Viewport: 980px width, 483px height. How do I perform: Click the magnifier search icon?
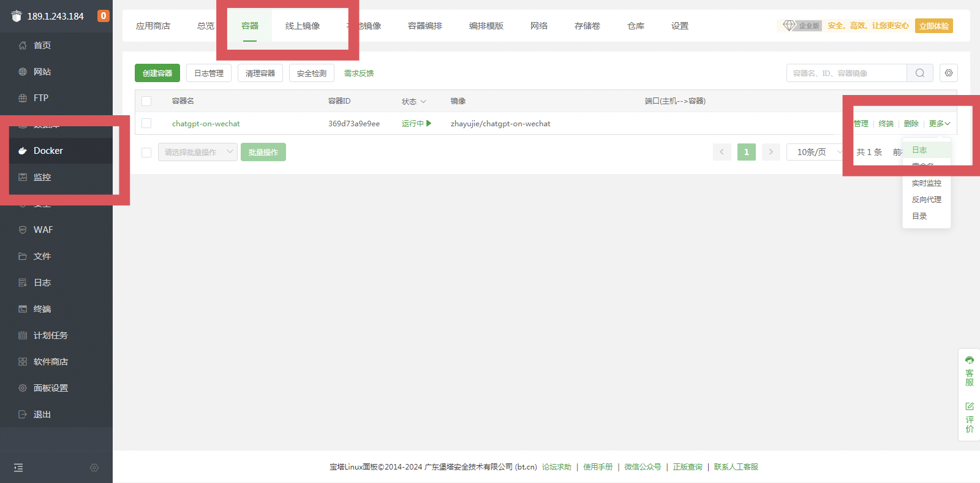920,73
